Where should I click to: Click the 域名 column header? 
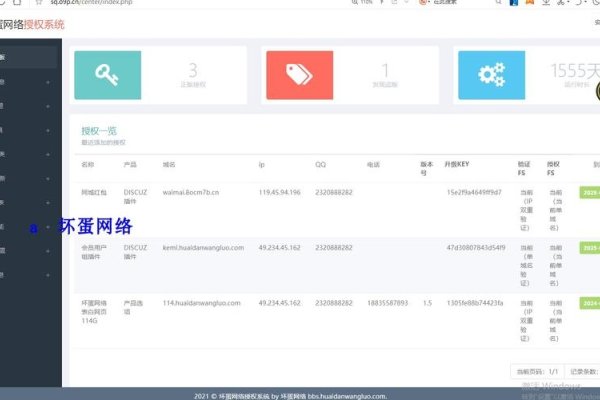pyautogui.click(x=169, y=165)
